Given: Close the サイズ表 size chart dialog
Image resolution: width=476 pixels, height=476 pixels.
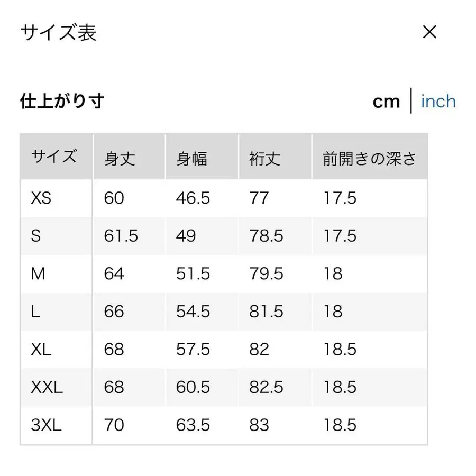Looking at the screenshot, I should tap(429, 32).
